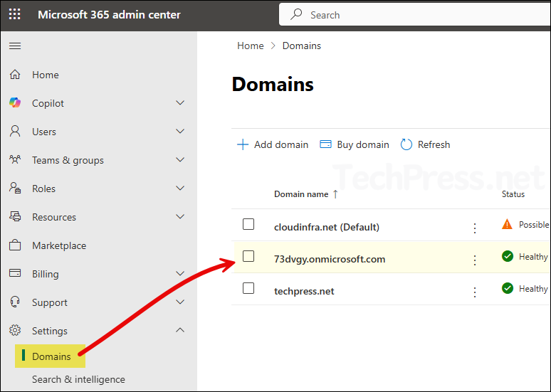Open the Copilot navigation item
Screen dimensions: 551x392
coord(48,103)
